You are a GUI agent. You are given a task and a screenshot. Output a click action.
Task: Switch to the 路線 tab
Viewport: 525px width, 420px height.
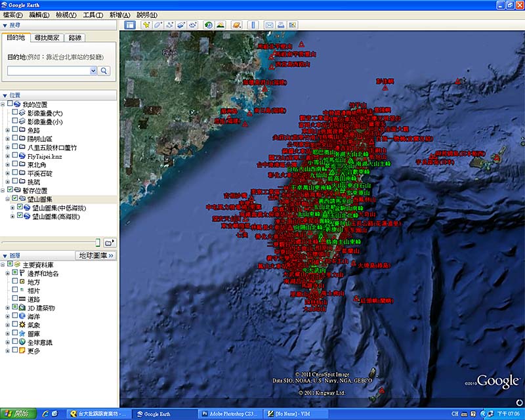[75, 38]
